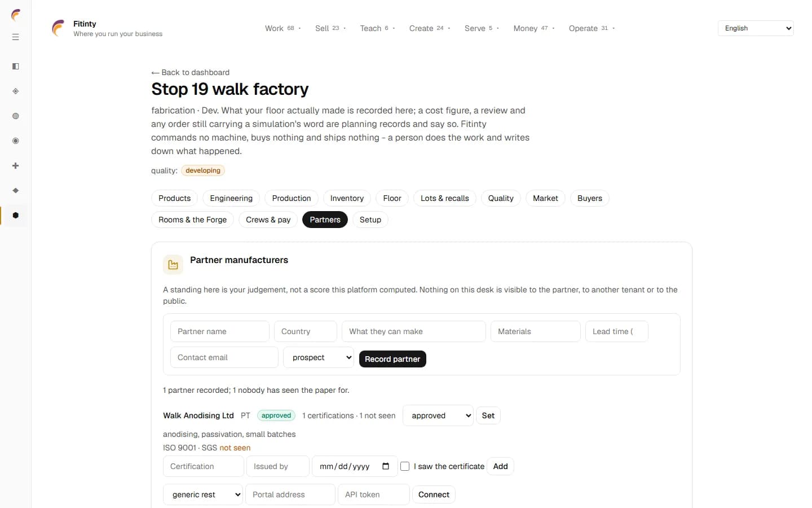Click the black hexagon sidebar icon
This screenshot has height=508, width=812.
16,216
